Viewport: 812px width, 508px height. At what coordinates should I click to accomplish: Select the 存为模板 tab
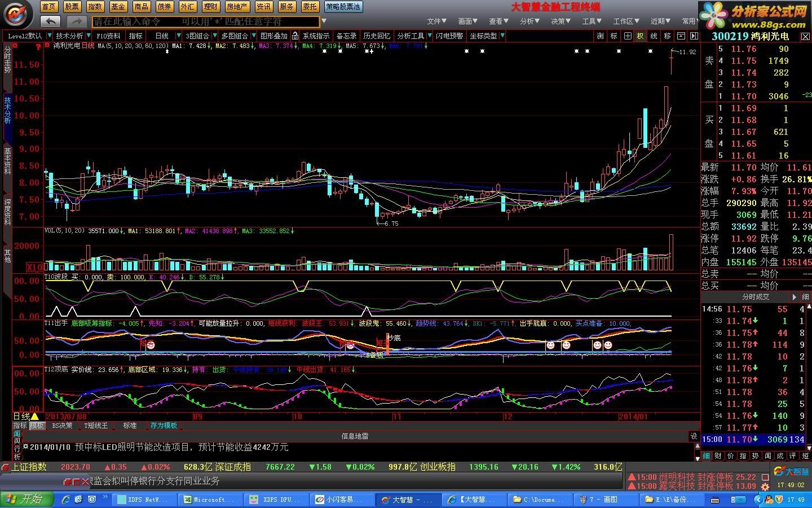tap(164, 426)
